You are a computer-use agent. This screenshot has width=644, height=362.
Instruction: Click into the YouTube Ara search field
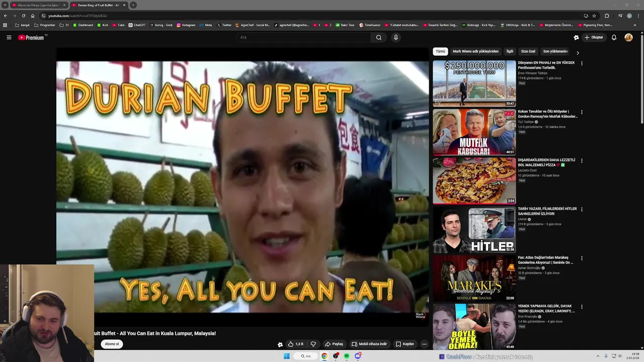click(x=304, y=37)
